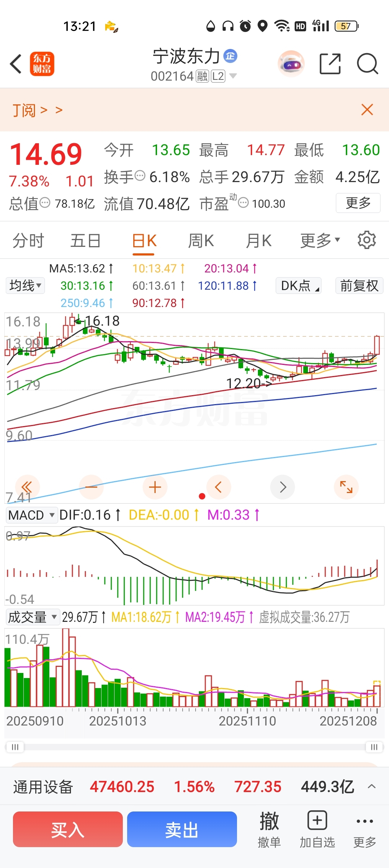Open search with the magnifier icon
Viewport: 389px width, 868px height.
pos(367,64)
